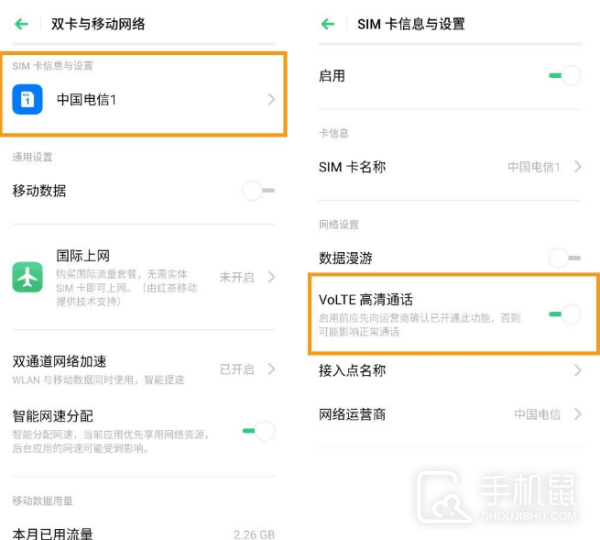600x540 pixels.
Task: Open 接入点名称 chevron arrow
Action: click(578, 371)
